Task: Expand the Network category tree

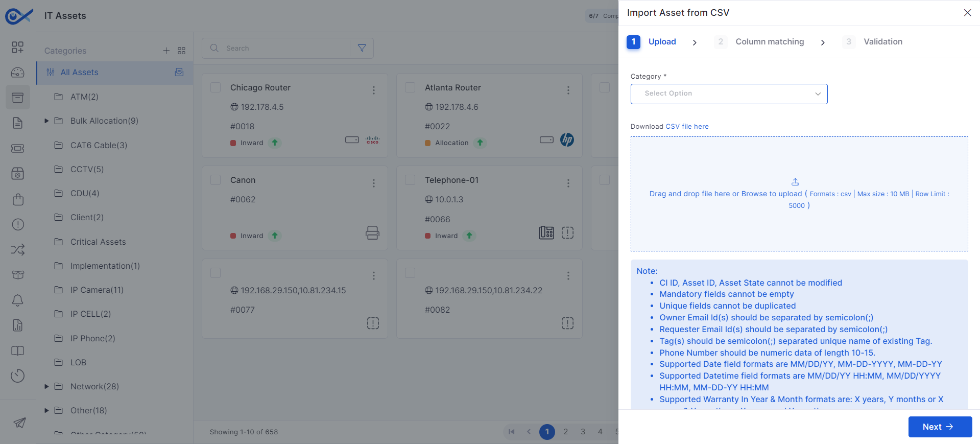Action: 46,387
